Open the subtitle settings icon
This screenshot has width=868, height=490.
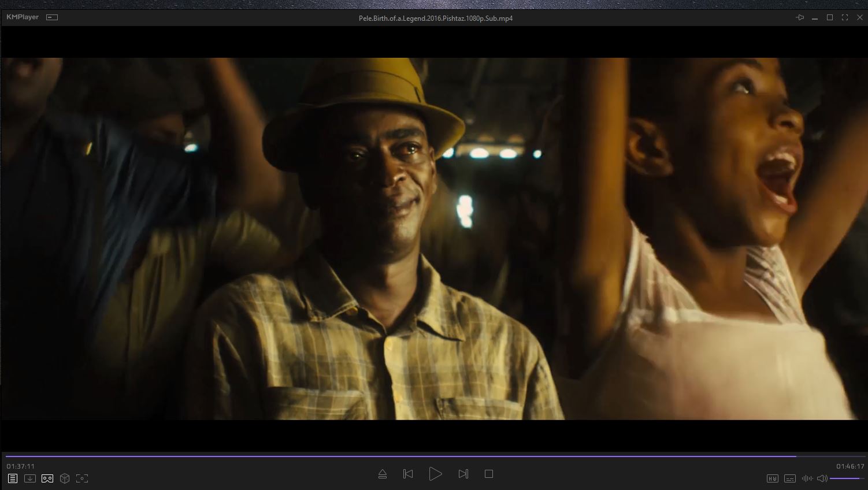790,478
